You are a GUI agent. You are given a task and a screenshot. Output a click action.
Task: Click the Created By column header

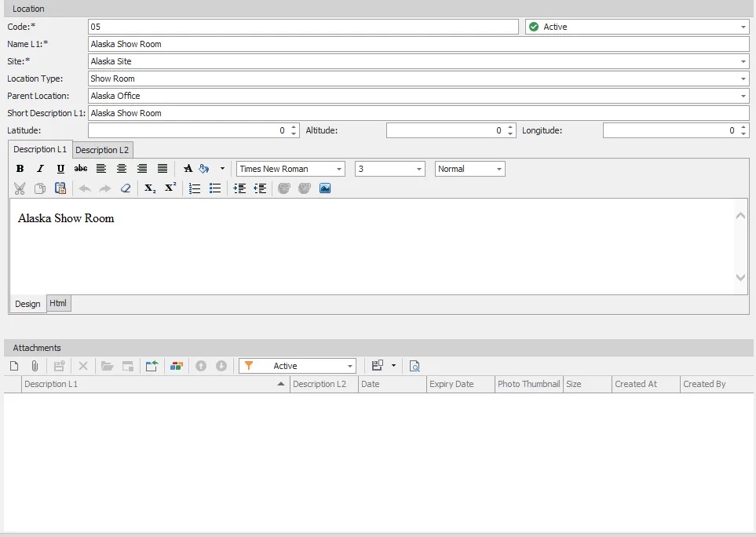tap(703, 384)
